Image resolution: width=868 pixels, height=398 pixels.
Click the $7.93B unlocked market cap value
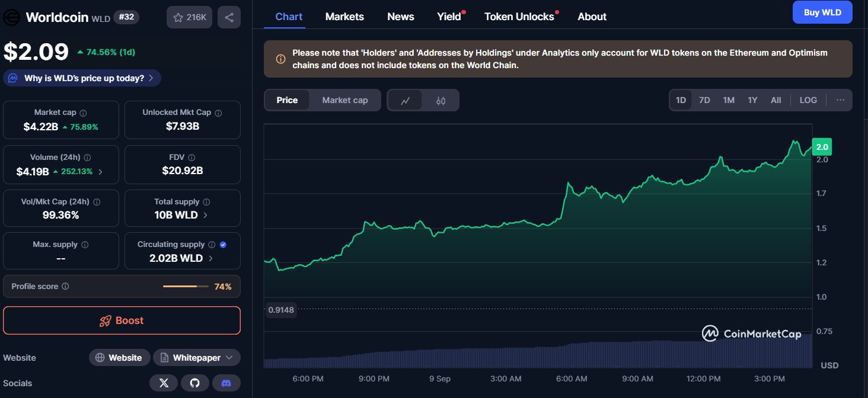183,127
